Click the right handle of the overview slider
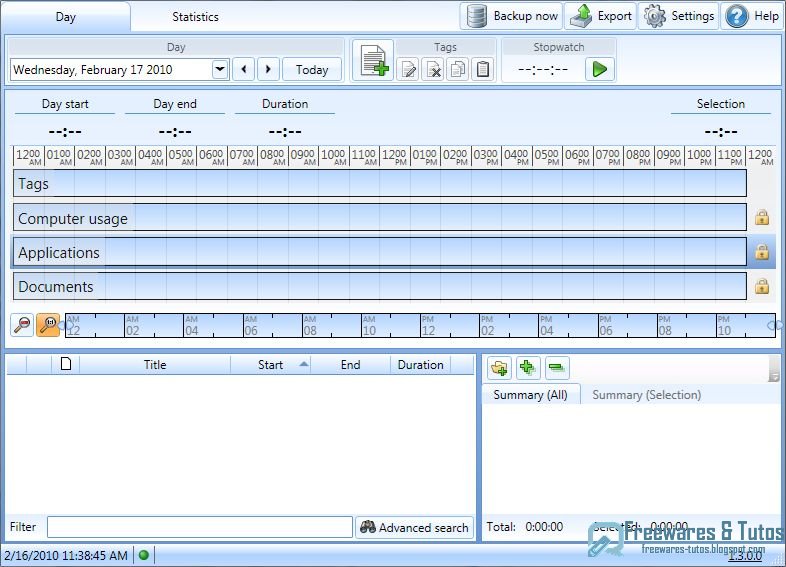Screen dimensions: 786x567 coord(773,325)
